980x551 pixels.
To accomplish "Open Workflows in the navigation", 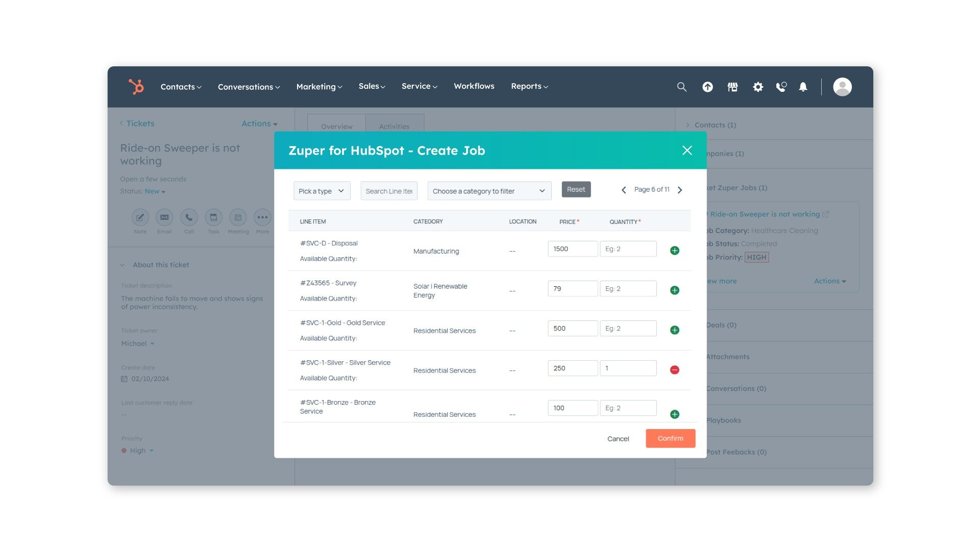I will pos(474,86).
